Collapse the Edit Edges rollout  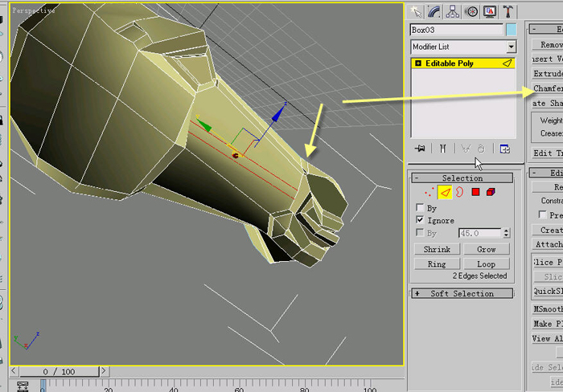[546, 29]
